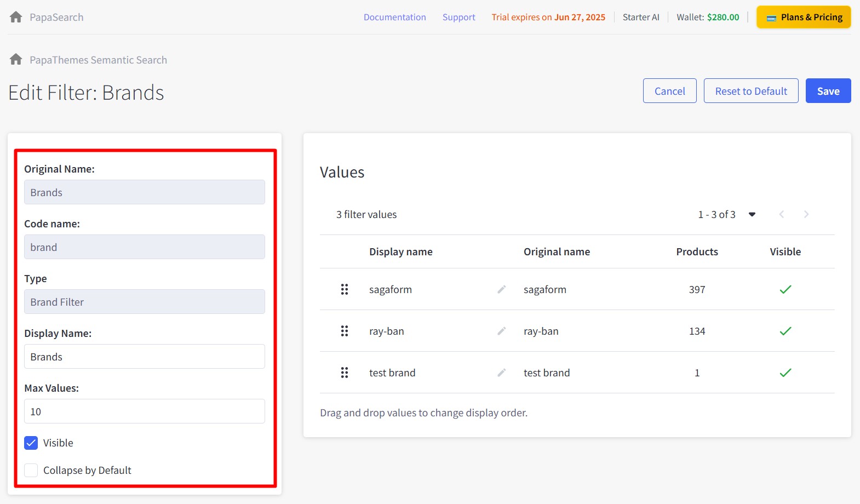Focus the Max Values input field
This screenshot has width=860, height=504.
pyautogui.click(x=145, y=411)
